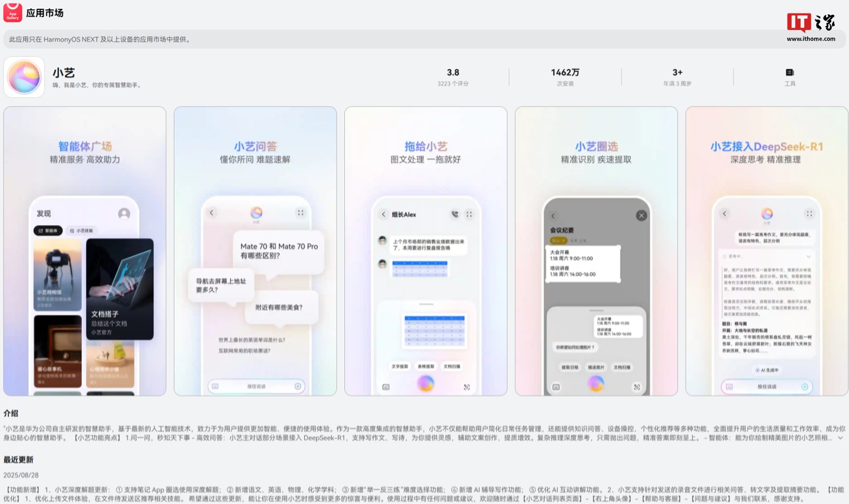Image resolution: width=849 pixels, height=504 pixels.
Task: Switch to the 智能体 tab
Action: click(48, 230)
